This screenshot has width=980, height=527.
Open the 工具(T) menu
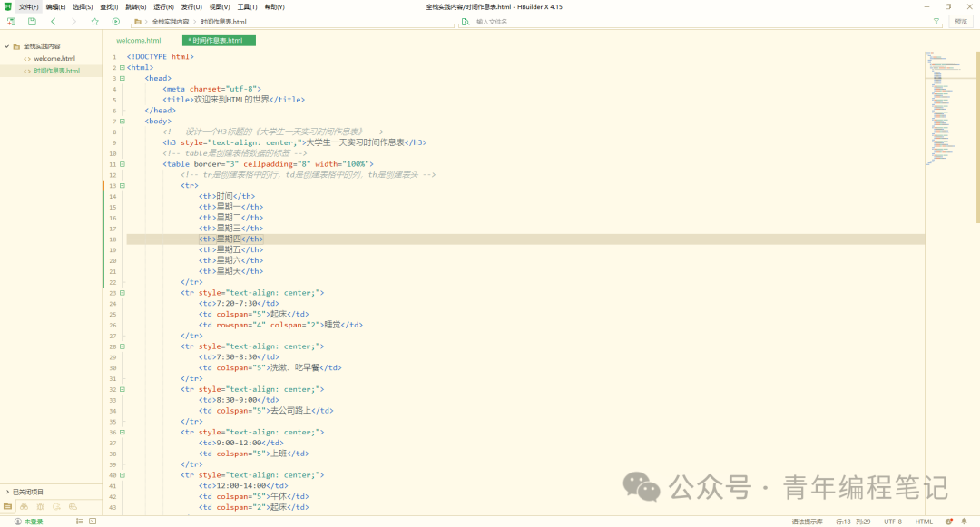(247, 7)
